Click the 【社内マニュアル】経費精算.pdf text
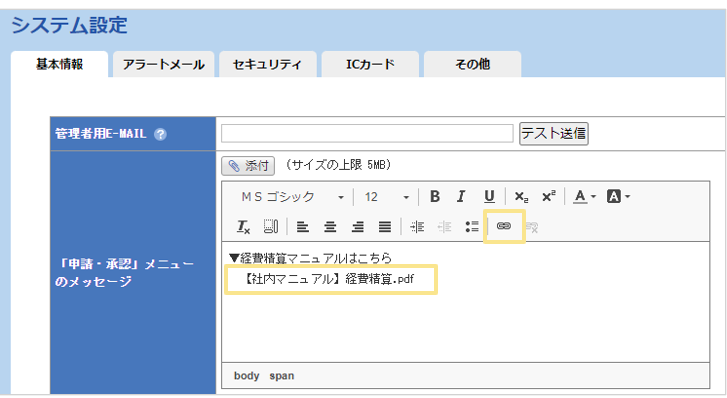 [x=328, y=279]
